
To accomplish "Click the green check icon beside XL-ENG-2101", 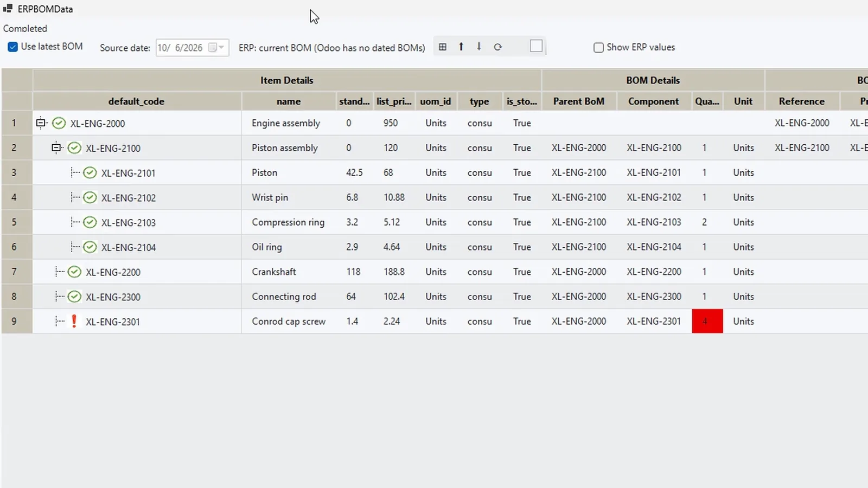I will 90,173.
